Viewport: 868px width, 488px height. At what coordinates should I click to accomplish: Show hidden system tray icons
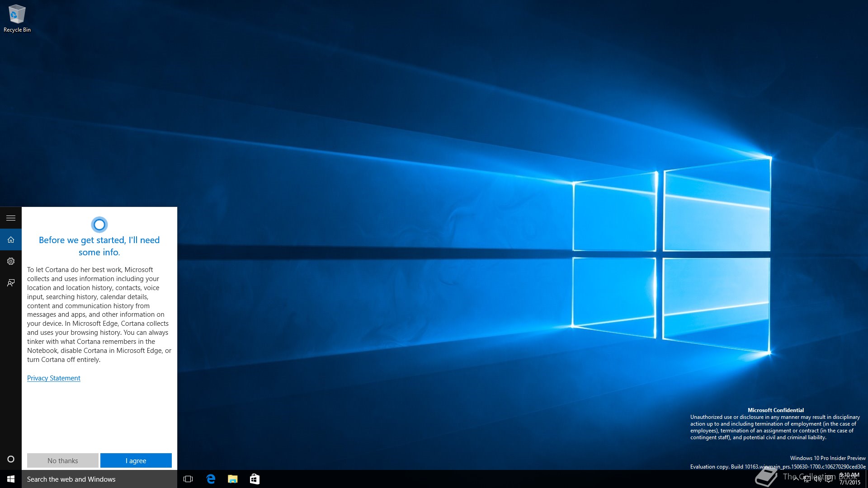coord(796,479)
